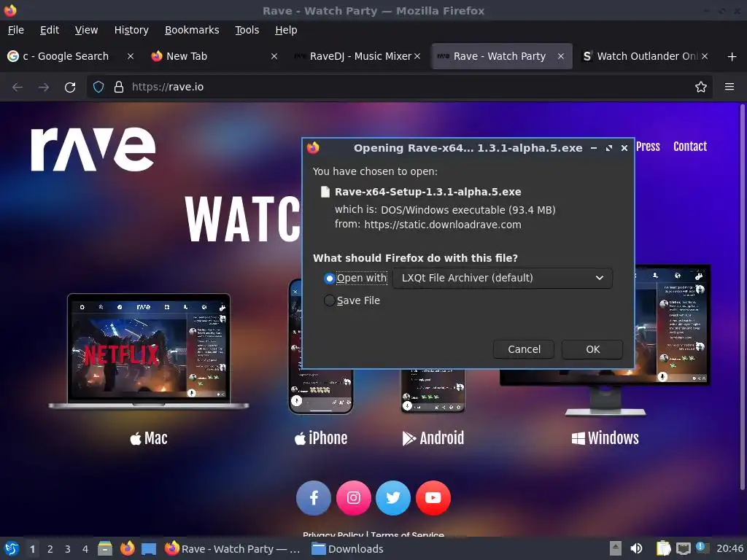
Task: Download Rave for Windows
Action: click(x=605, y=438)
